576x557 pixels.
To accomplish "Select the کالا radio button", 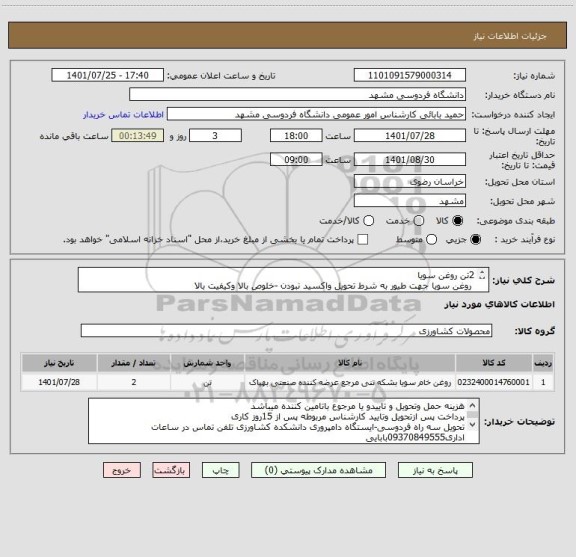I will (458, 221).
